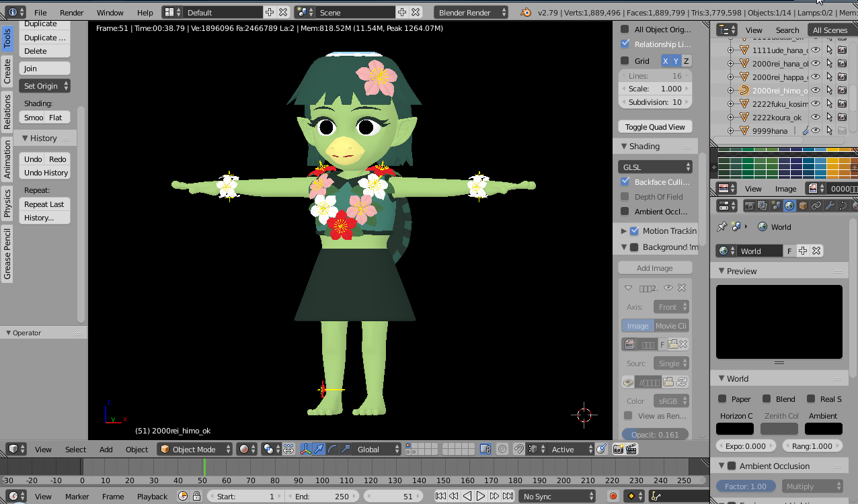Screen dimensions: 858x504
Task: Enable All Object Origins checkbox
Action: point(625,29)
